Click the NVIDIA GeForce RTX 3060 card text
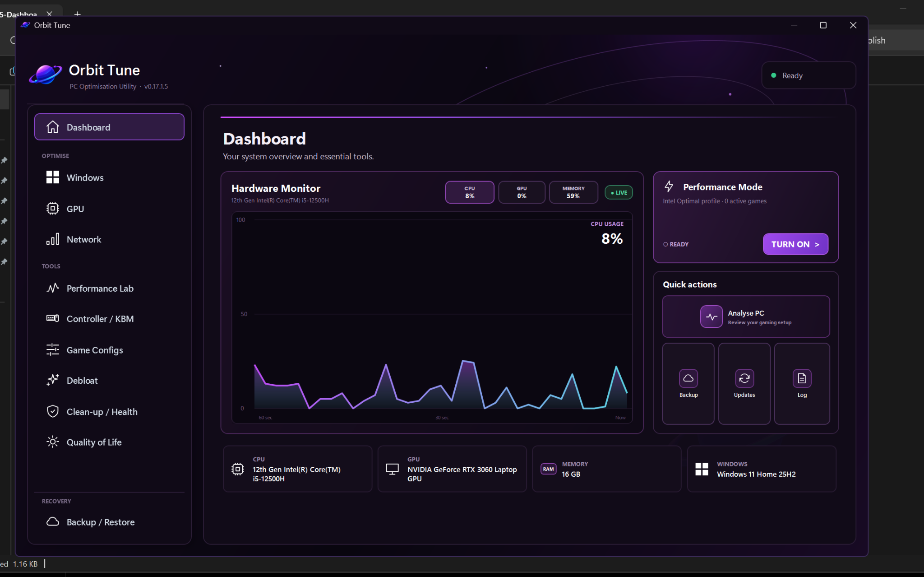Screen dimensions: 924x577 coord(462,474)
